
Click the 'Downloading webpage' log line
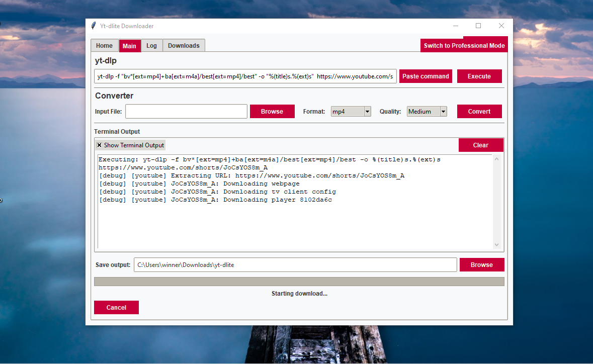(199, 184)
